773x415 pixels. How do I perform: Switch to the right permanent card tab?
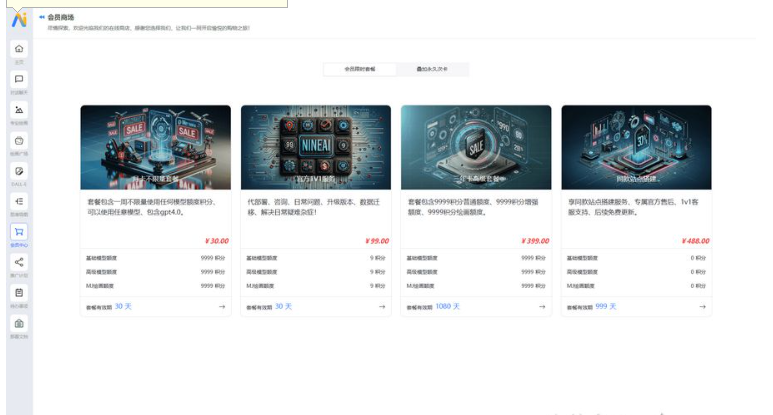point(432,69)
